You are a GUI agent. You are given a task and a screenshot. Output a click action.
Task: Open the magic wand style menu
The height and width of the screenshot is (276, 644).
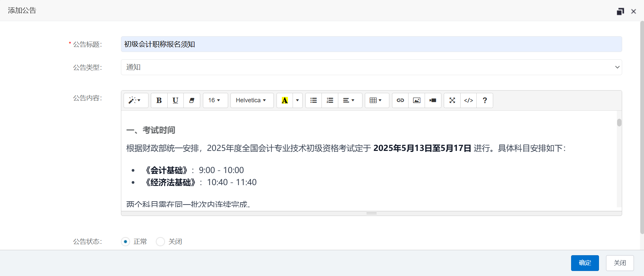pos(136,100)
